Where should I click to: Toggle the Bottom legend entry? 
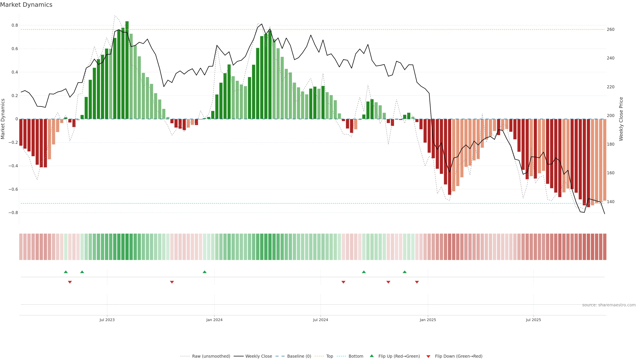(x=356, y=356)
